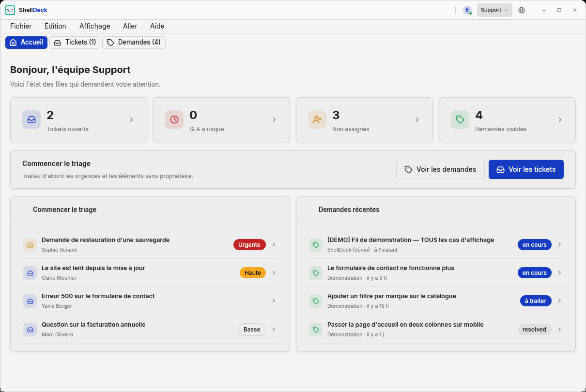Expand the Non assignés card chevron
586x392 pixels.
[x=417, y=120]
